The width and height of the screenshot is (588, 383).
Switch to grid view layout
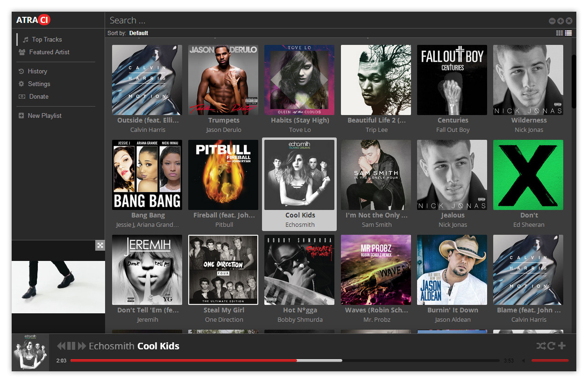[560, 33]
